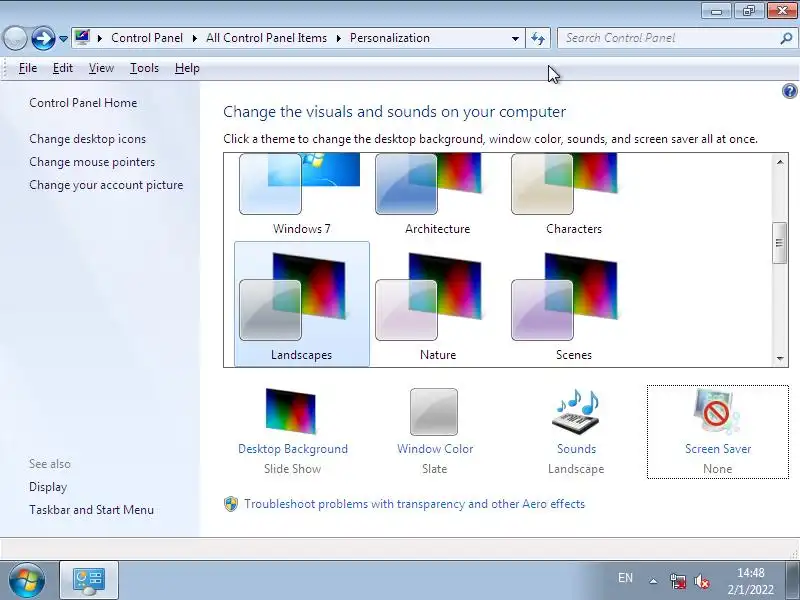This screenshot has height=600, width=800.
Task: Open the recent pages dropdown arrow
Action: (x=63, y=39)
